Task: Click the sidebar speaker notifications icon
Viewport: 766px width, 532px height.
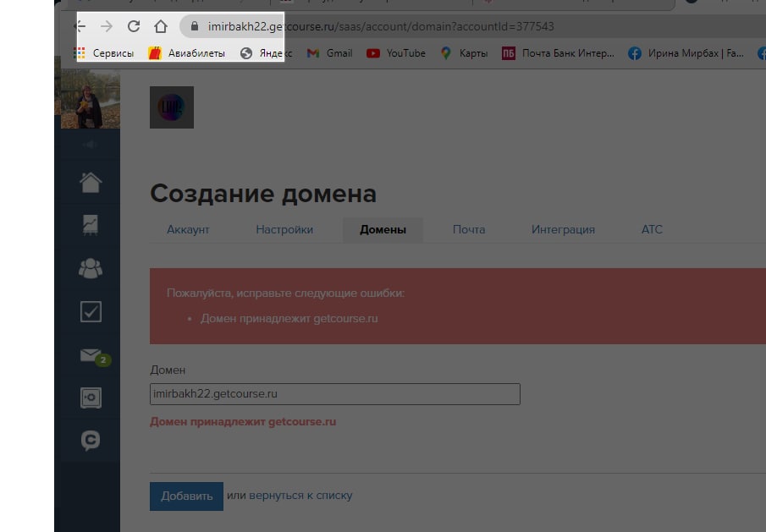Action: 91,145
